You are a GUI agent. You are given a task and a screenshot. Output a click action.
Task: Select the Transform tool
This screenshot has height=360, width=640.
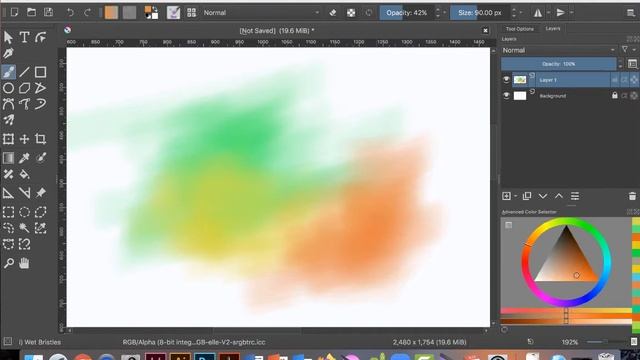pyautogui.click(x=8, y=139)
